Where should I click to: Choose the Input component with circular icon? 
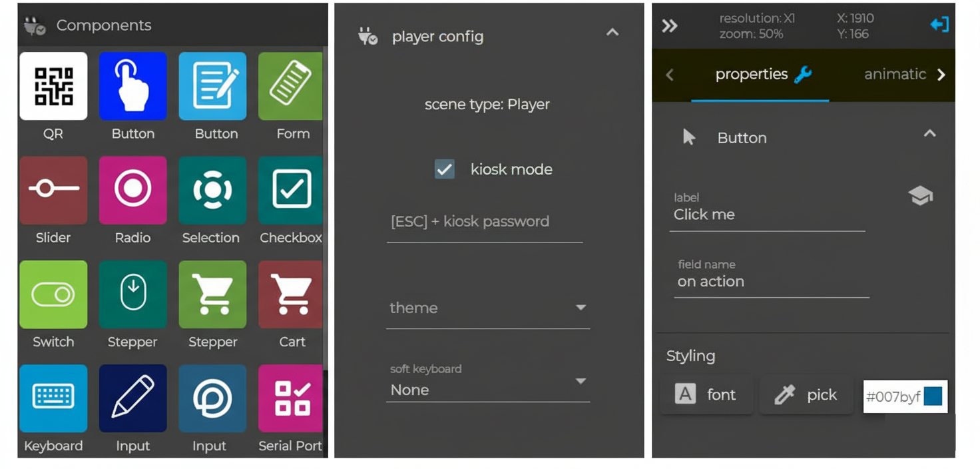(x=212, y=398)
